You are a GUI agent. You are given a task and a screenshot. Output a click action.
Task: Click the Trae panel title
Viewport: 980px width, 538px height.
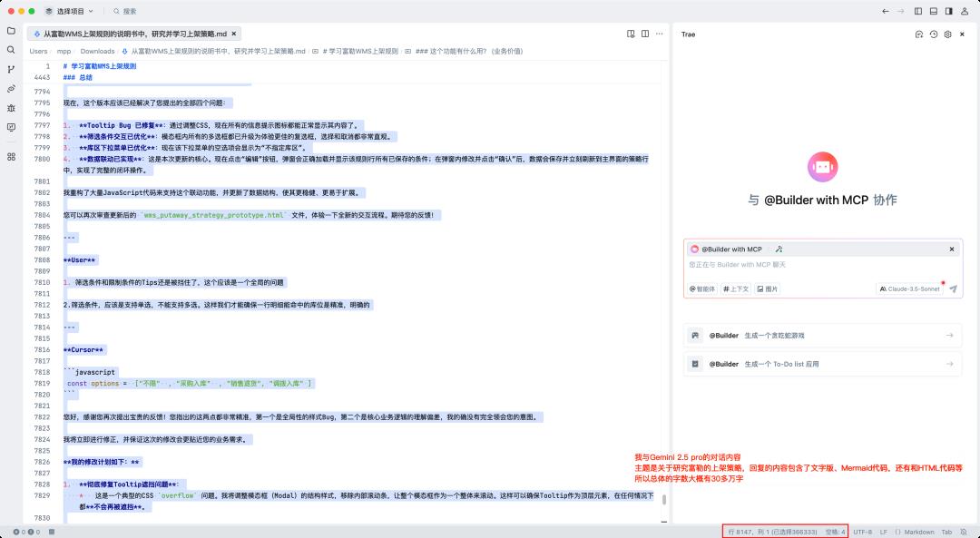[x=688, y=34]
